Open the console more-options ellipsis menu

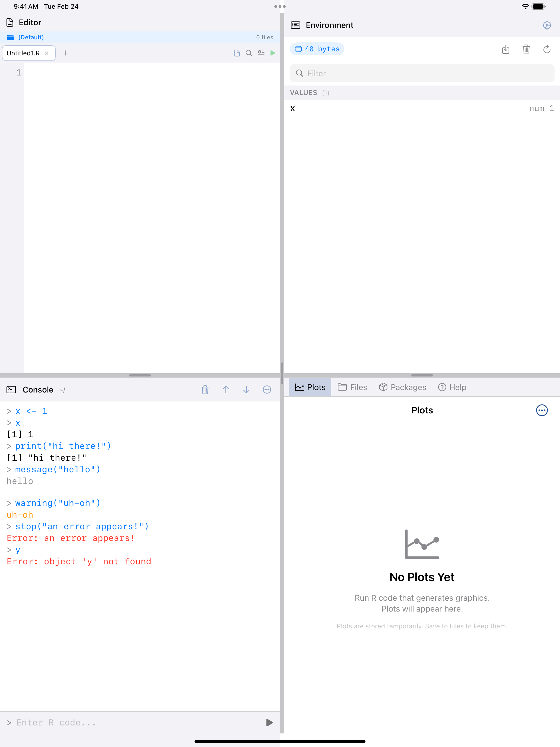267,389
